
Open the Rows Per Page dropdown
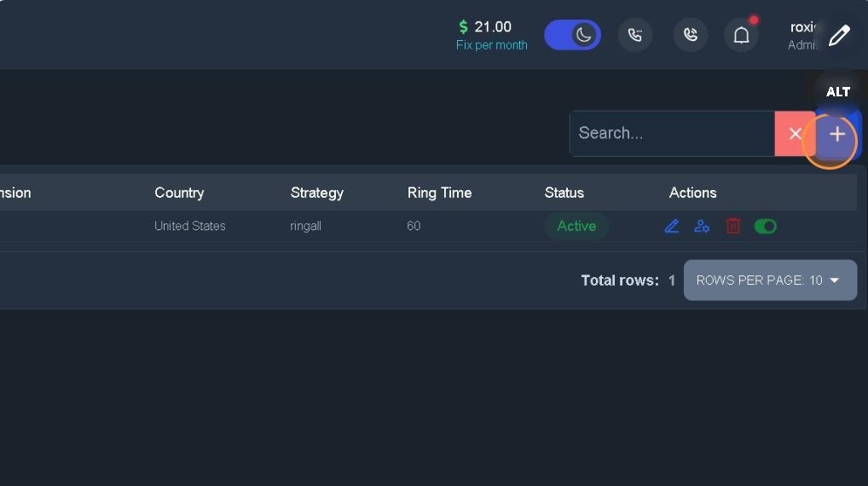770,280
